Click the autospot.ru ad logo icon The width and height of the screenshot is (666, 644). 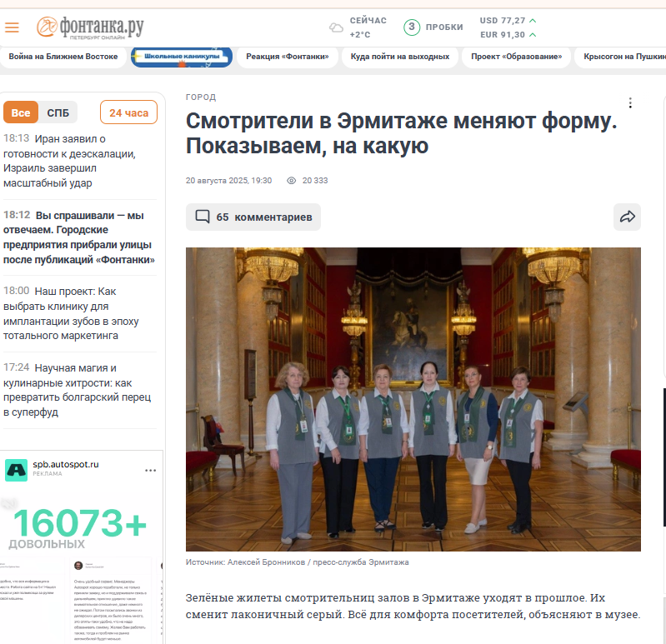(16, 470)
